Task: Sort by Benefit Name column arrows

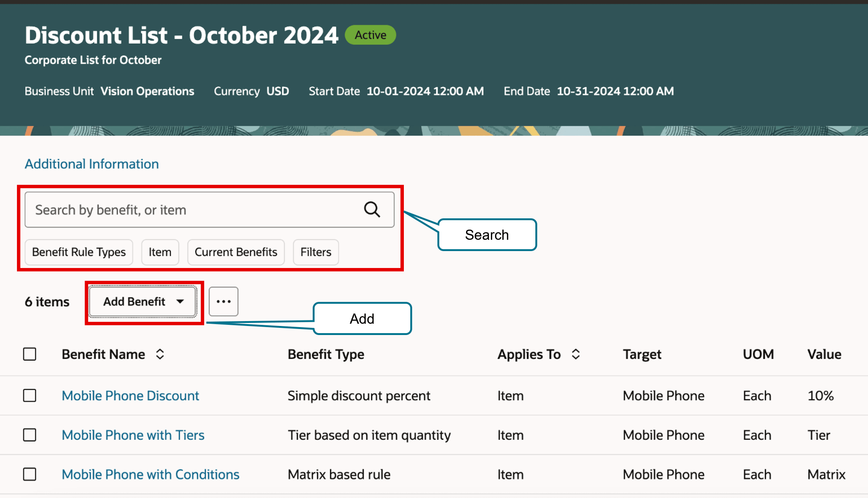Action: [160, 354]
